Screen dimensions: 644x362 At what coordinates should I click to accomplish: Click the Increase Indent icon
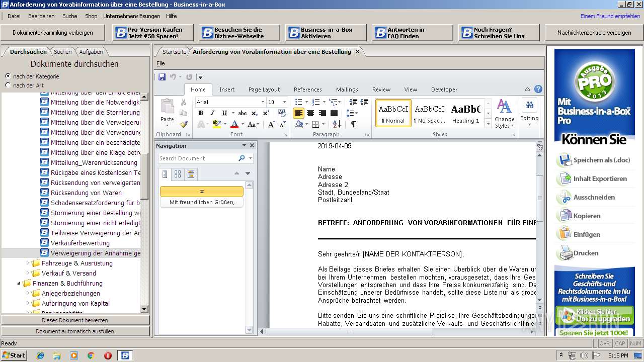pyautogui.click(x=364, y=102)
